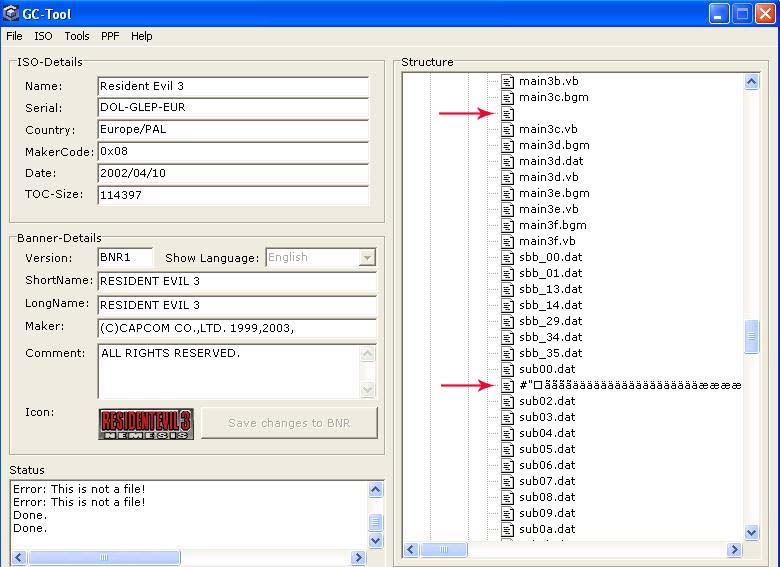
Task: Select sub05.dat in the tree
Action: click(x=547, y=449)
